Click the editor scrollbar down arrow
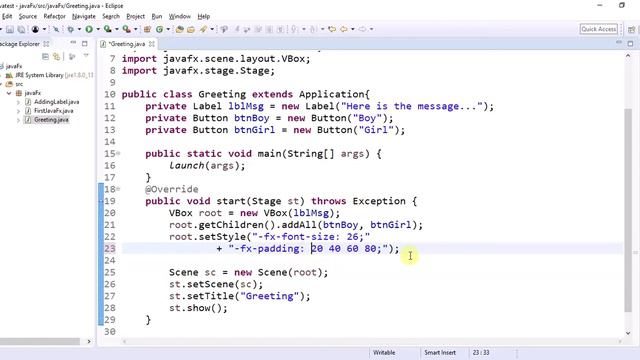640x360 pixels. (x=628, y=333)
